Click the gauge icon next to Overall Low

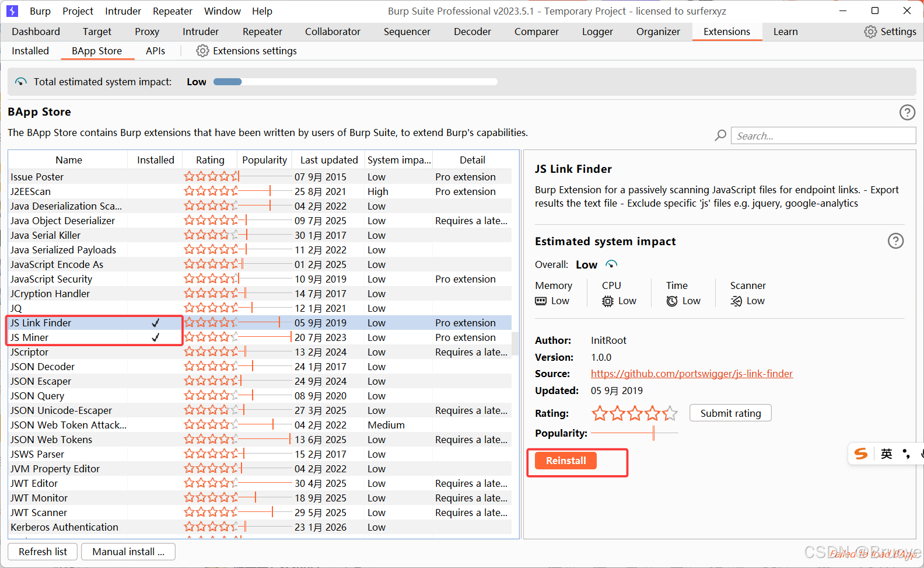click(611, 264)
